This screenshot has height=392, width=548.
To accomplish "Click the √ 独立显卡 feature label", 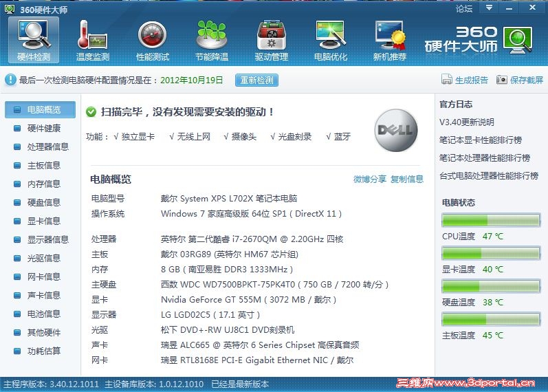I will [x=134, y=137].
